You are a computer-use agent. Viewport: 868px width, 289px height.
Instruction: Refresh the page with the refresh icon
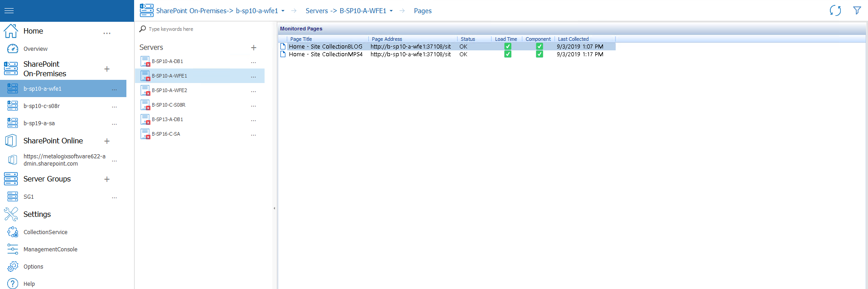click(x=835, y=10)
